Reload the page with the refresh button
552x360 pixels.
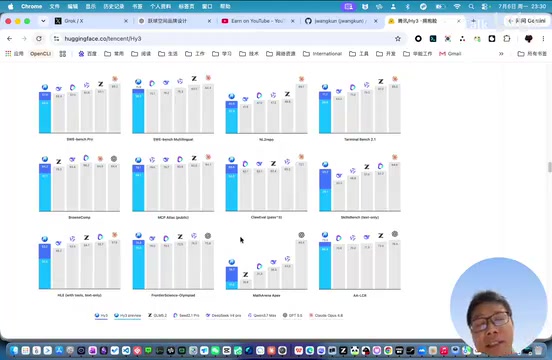39,39
